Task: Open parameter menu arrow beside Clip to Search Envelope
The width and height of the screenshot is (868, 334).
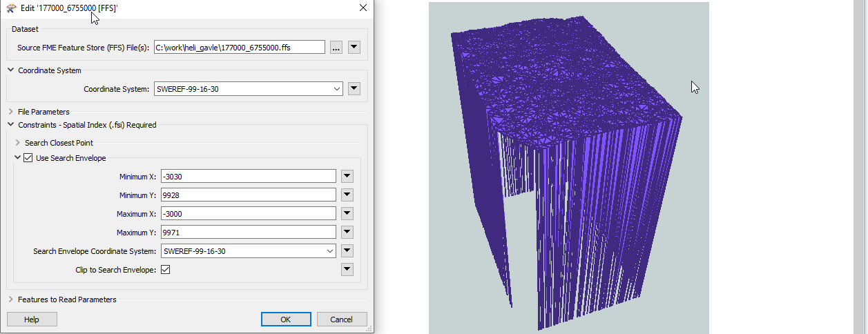Action: coord(347,270)
